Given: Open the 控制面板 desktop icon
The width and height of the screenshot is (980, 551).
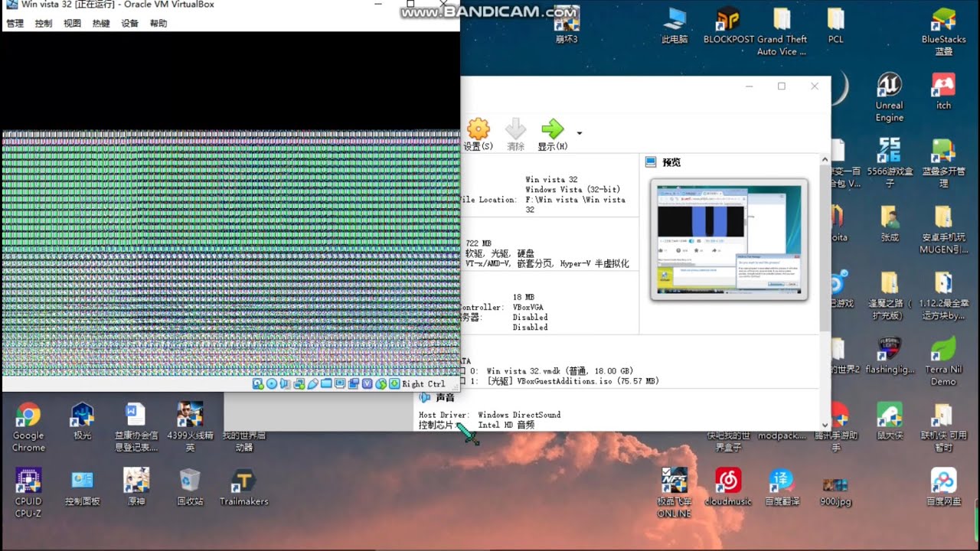Looking at the screenshot, I should click(x=82, y=487).
